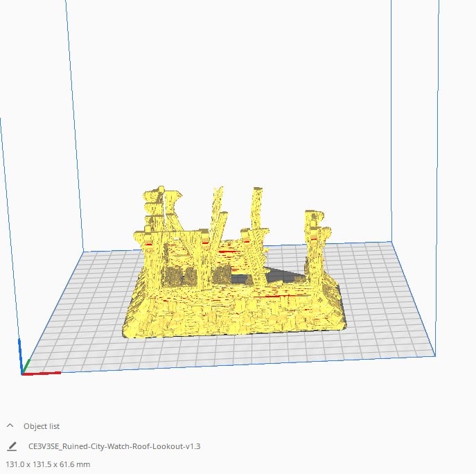Click the 131.0 x 131.5 x 61.6 mm dimensions text
The image size is (476, 474).
point(48,464)
